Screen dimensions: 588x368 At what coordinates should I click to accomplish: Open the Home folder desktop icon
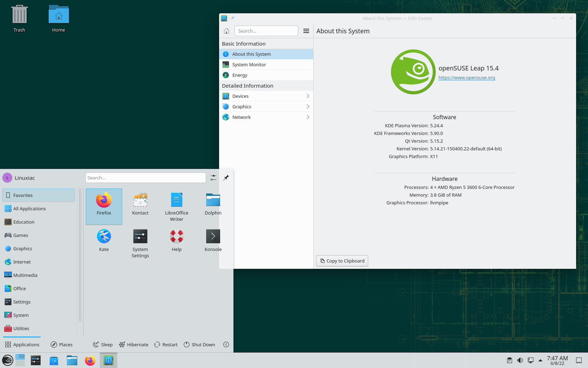tap(58, 19)
